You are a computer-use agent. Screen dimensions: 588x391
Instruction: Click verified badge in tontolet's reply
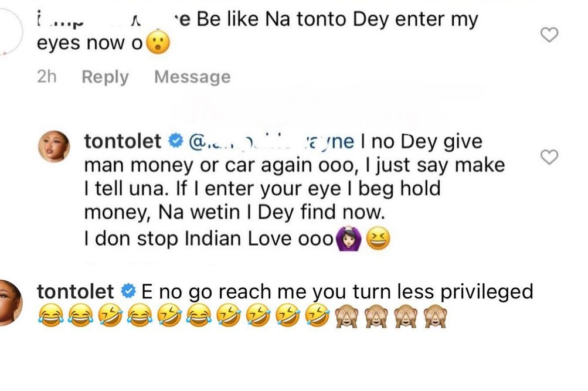tap(174, 142)
